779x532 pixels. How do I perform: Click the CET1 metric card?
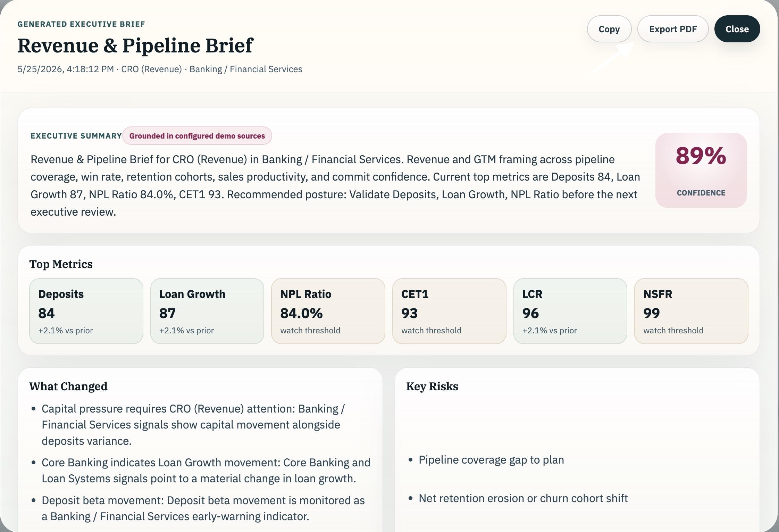click(449, 311)
